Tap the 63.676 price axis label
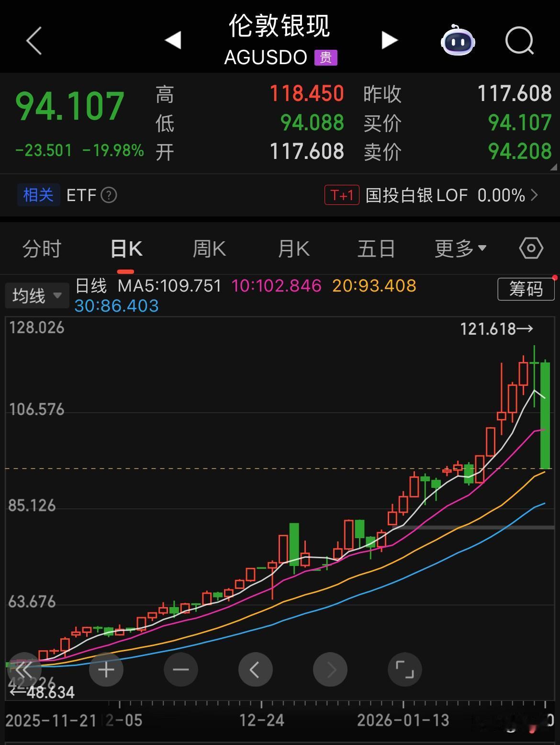560x745 pixels. (x=32, y=602)
